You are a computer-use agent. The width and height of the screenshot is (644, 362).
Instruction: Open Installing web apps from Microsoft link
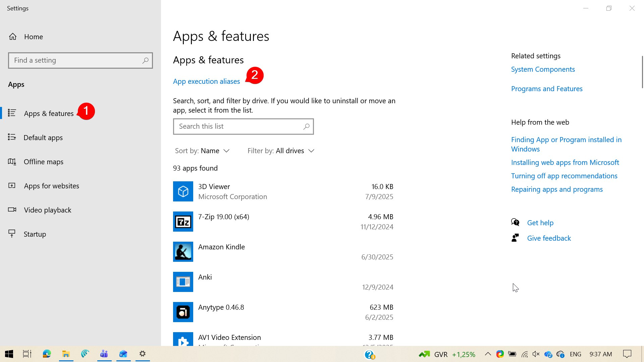(565, 163)
